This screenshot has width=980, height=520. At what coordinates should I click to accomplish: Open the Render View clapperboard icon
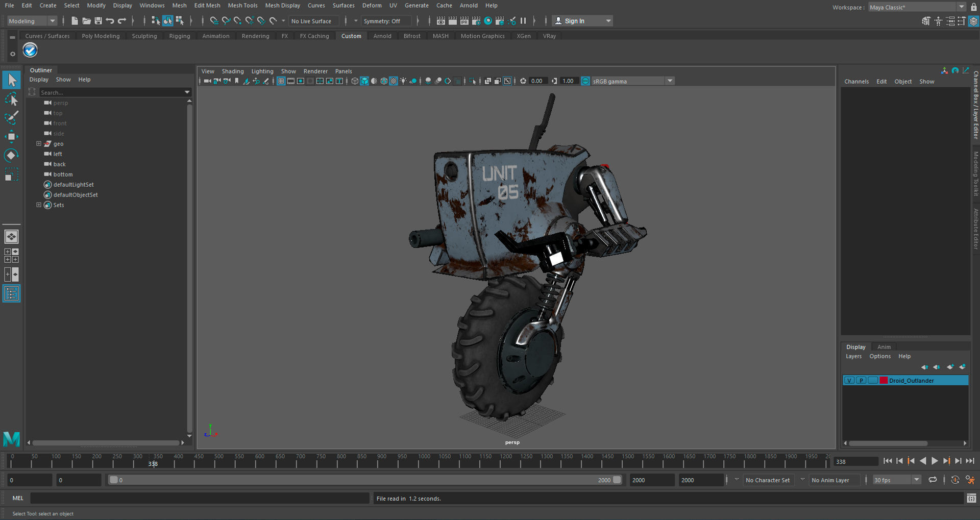[x=441, y=21]
